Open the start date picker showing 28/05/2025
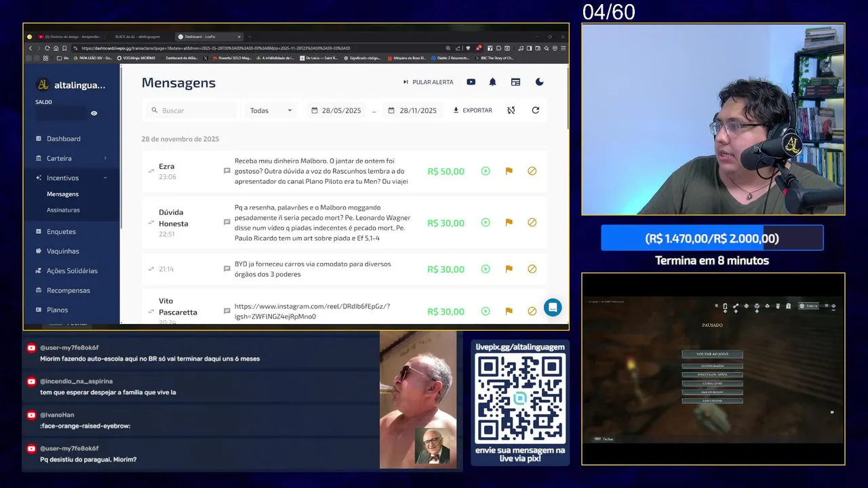The width and height of the screenshot is (868, 488). click(x=336, y=110)
